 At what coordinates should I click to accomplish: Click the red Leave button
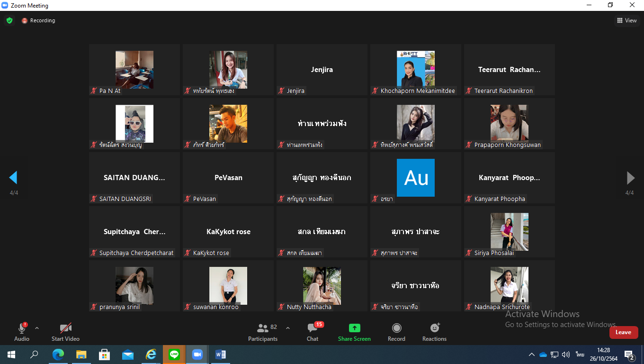pyautogui.click(x=624, y=332)
